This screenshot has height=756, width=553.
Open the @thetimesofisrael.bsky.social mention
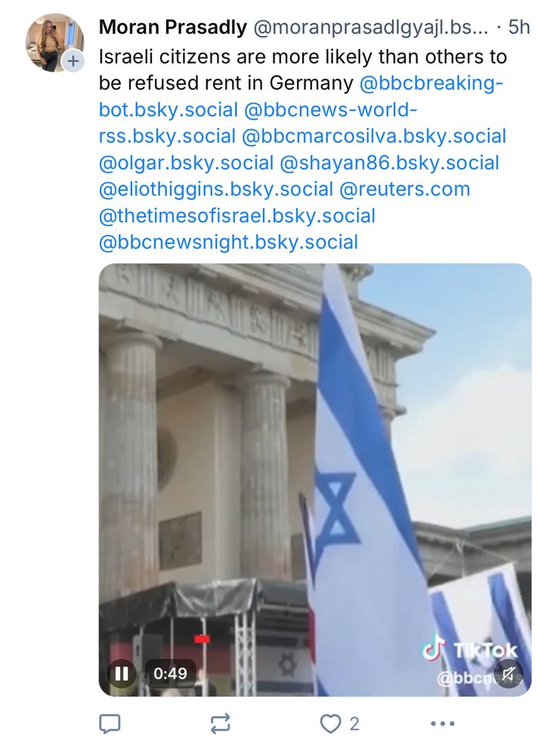click(237, 216)
